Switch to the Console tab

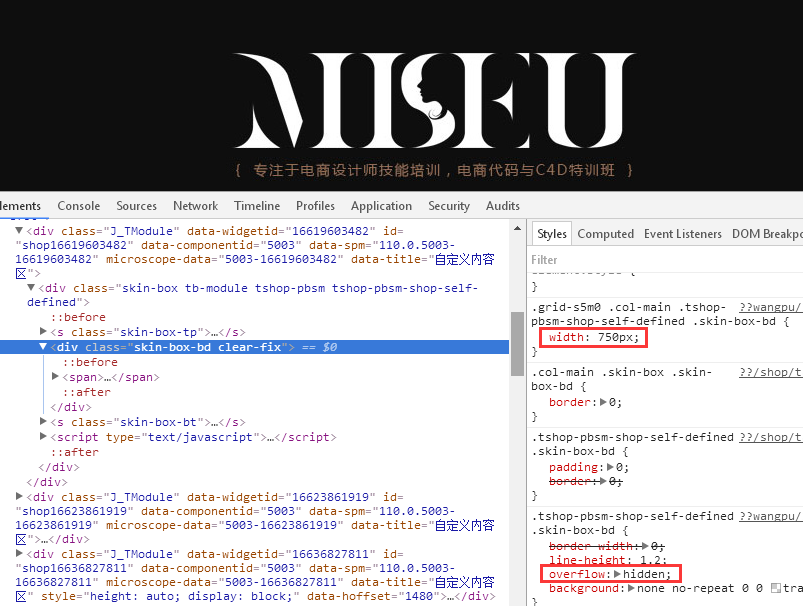pos(78,206)
